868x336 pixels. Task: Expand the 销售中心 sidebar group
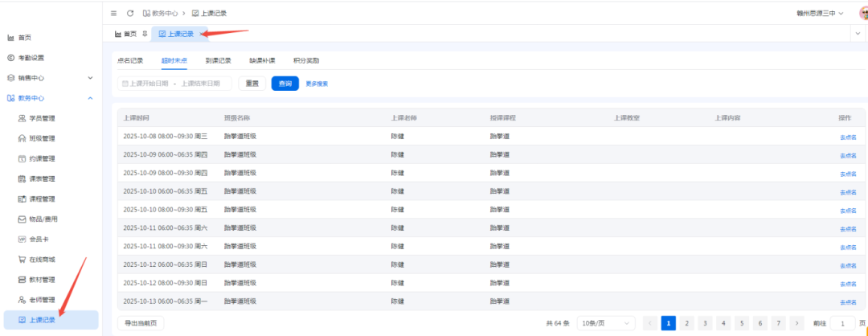pyautogui.click(x=48, y=78)
